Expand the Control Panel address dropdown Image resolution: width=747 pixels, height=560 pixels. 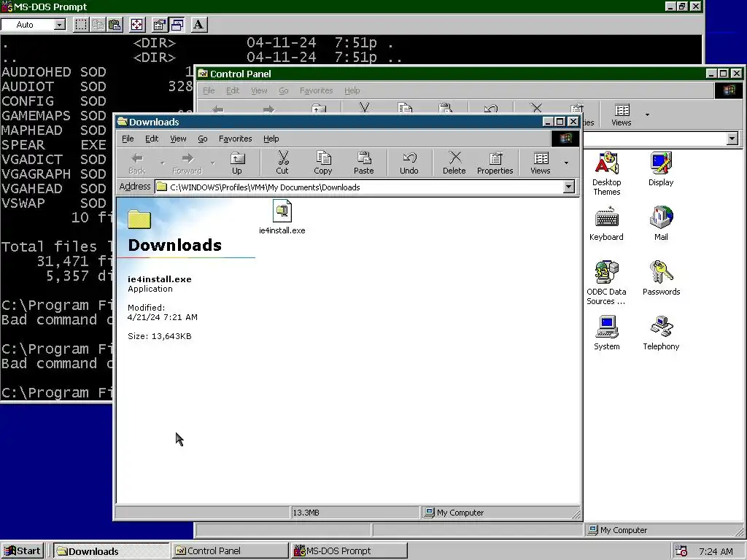(x=732, y=139)
